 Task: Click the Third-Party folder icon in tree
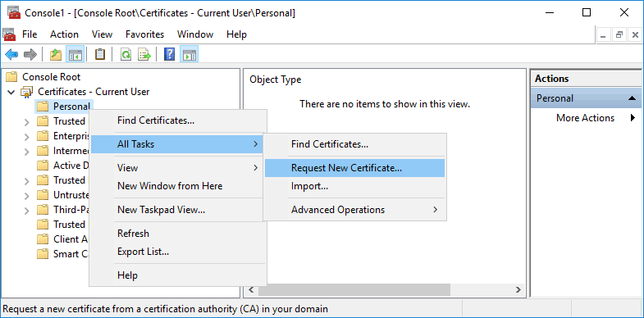(x=43, y=210)
